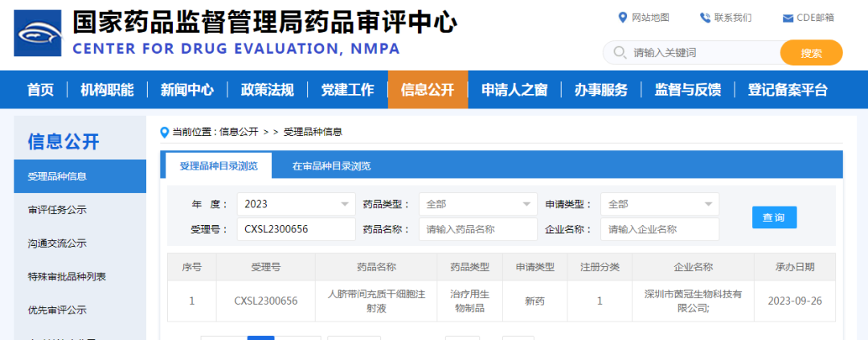
Task: Open 登记备案平台 navigation item
Action: (788, 90)
